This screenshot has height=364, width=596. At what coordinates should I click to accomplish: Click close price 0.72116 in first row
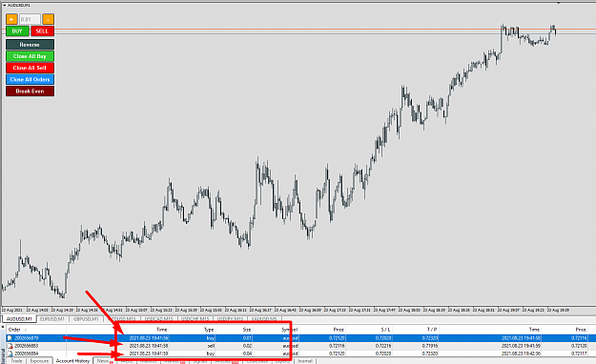[x=579, y=337]
